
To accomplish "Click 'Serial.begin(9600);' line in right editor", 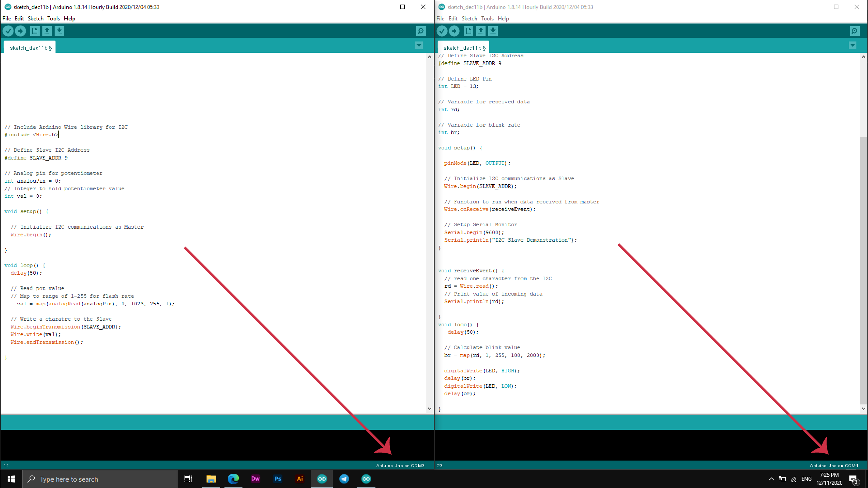I will point(474,232).
